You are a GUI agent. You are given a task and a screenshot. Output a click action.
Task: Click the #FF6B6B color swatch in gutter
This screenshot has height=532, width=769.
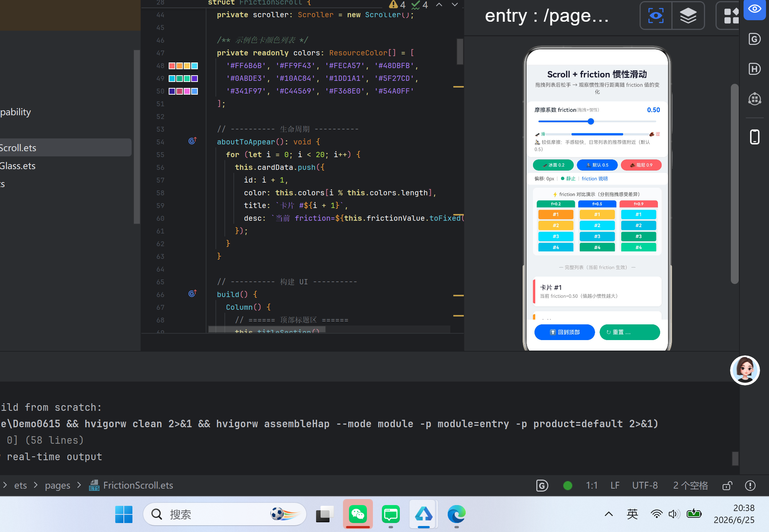172,66
